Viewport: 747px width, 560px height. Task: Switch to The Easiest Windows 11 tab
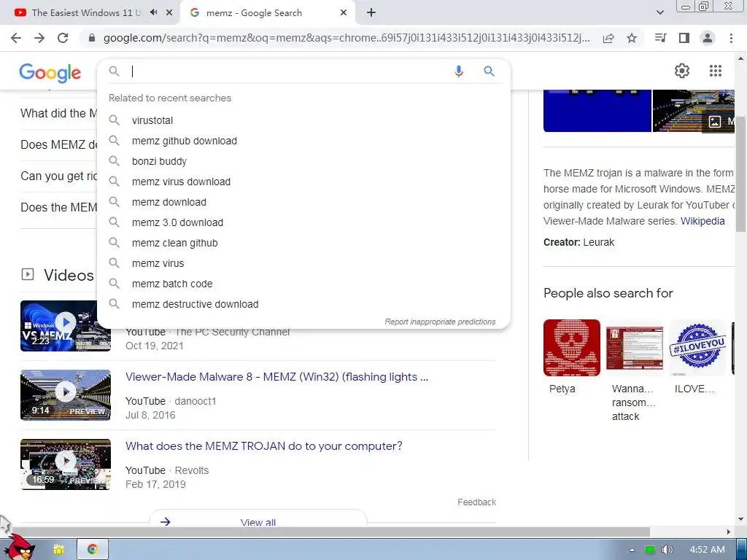86,13
